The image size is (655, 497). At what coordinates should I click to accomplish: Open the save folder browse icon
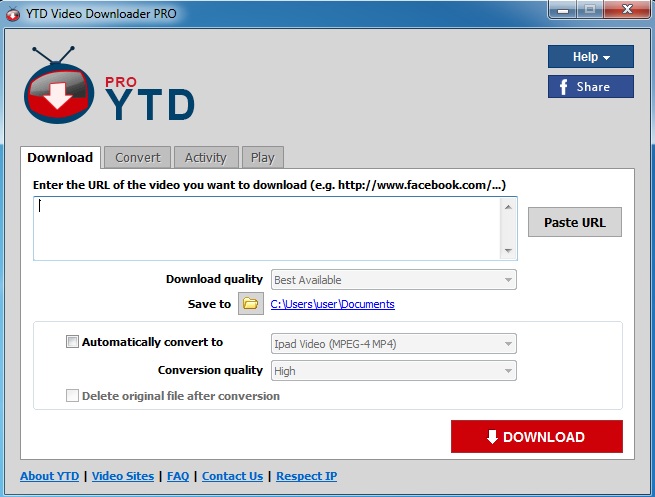(x=251, y=304)
